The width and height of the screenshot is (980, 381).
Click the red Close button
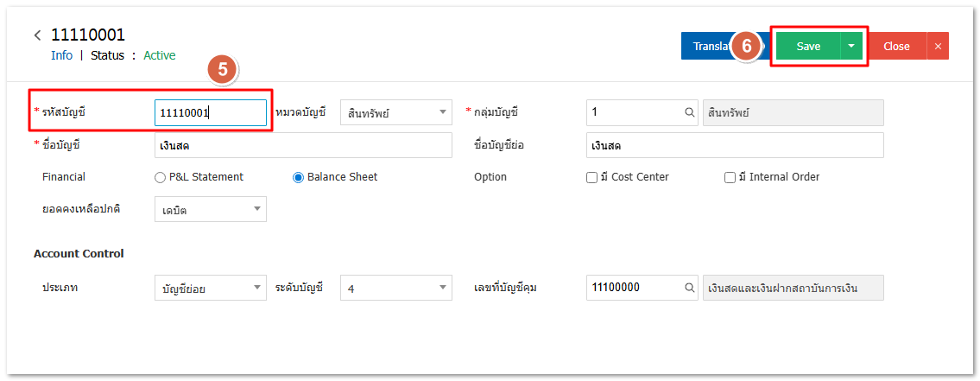896,47
